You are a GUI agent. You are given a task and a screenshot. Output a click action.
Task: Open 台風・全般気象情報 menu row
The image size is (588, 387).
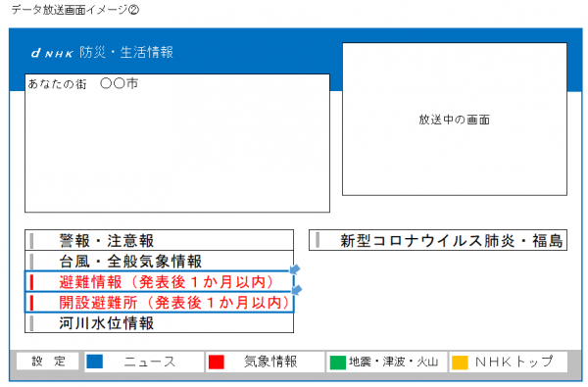click(159, 261)
